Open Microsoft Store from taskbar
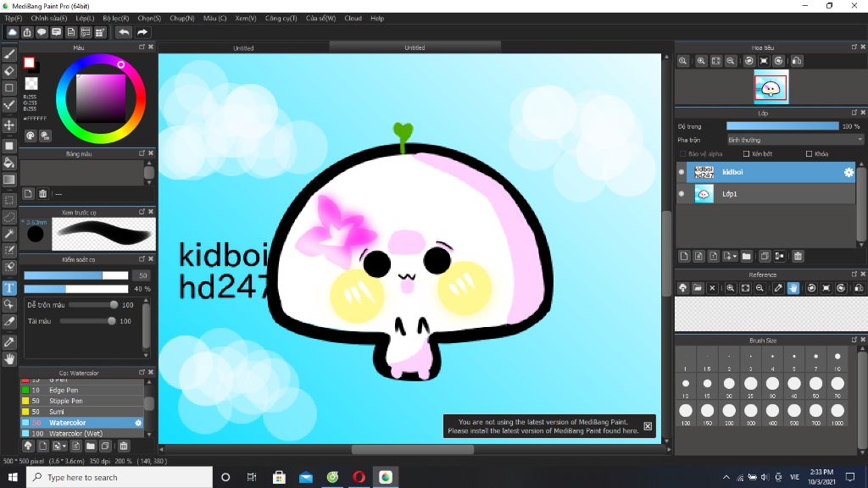Image resolution: width=868 pixels, height=488 pixels. click(x=279, y=477)
